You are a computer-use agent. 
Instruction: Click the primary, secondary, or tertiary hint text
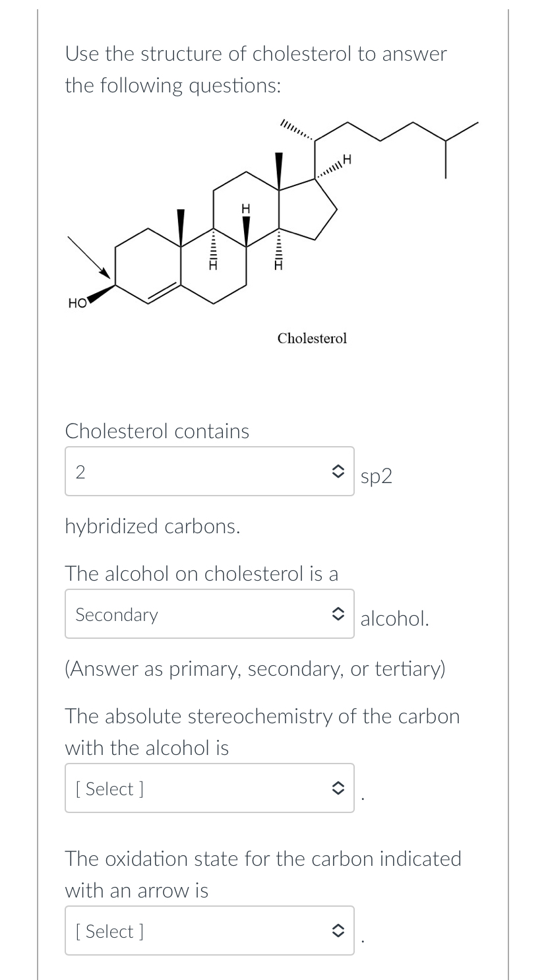pyautogui.click(x=255, y=668)
